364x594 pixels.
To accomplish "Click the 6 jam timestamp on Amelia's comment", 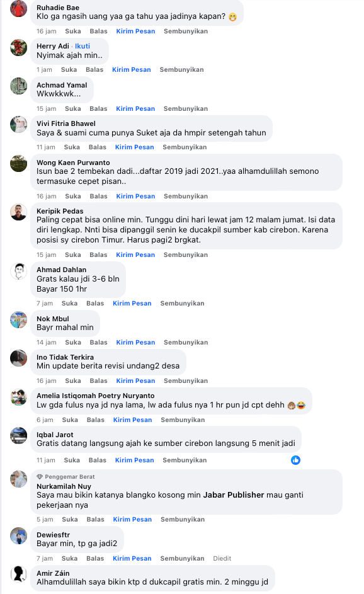I will pyautogui.click(x=45, y=420).
